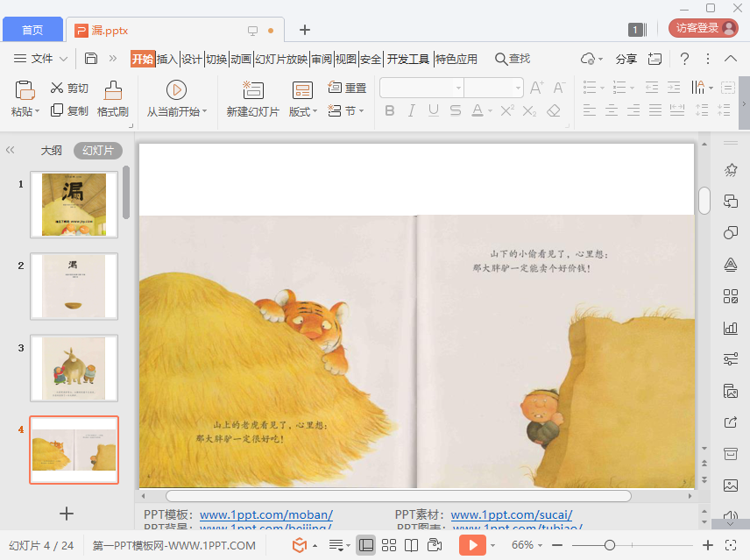Toggle justified text alignment
Screen dimensions: 750x560
click(655, 111)
